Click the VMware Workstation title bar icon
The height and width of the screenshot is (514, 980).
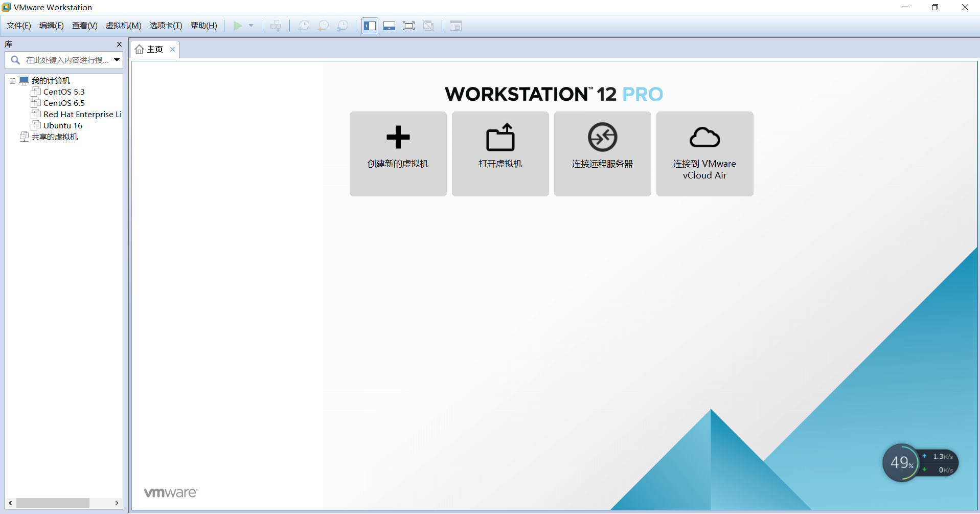[x=6, y=7]
